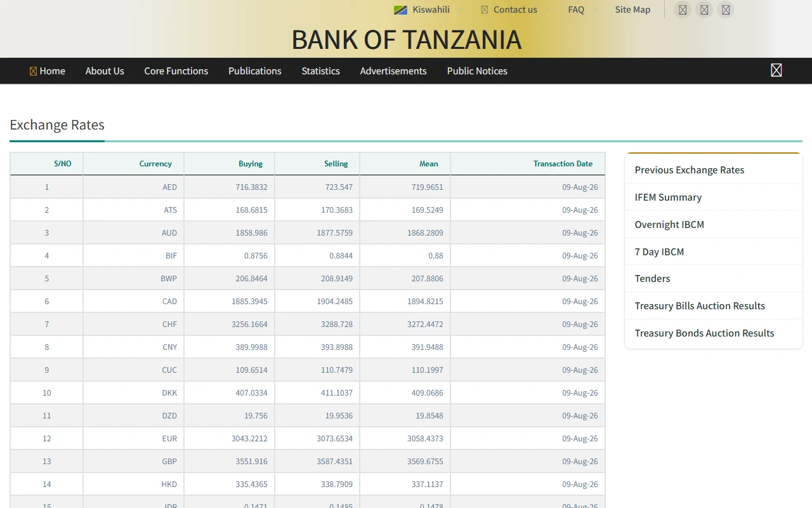Click DZD selling rate 19.9536

pyautogui.click(x=339, y=416)
